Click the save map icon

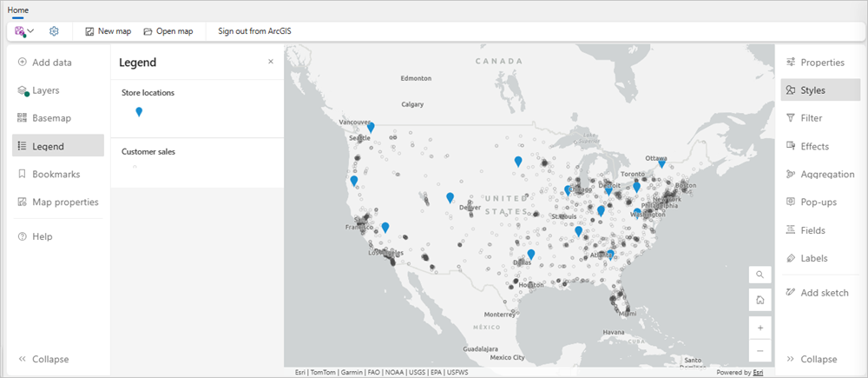pyautogui.click(x=19, y=31)
